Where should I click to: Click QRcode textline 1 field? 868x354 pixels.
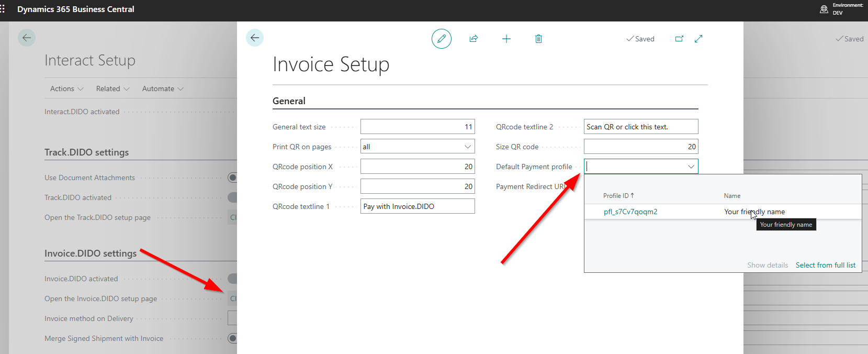[418, 206]
